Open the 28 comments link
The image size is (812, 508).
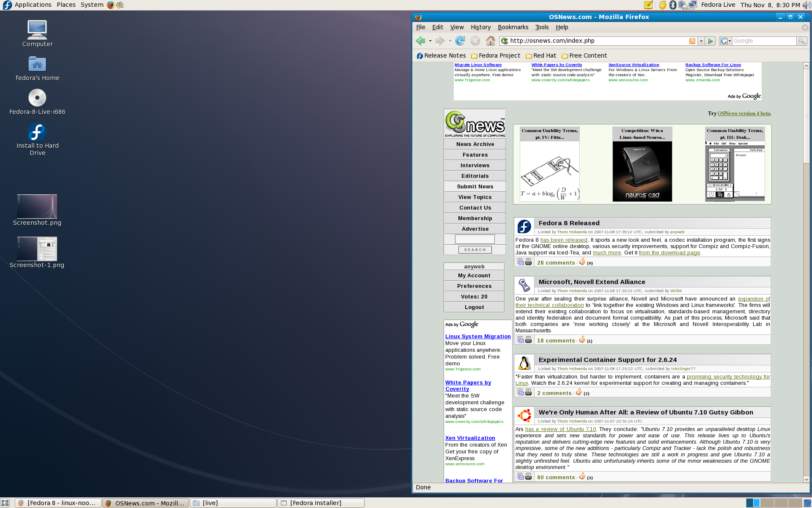[556, 263]
